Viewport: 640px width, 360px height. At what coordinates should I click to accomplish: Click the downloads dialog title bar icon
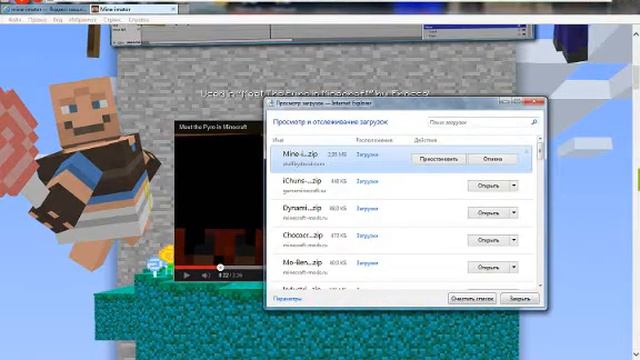pos(271,103)
